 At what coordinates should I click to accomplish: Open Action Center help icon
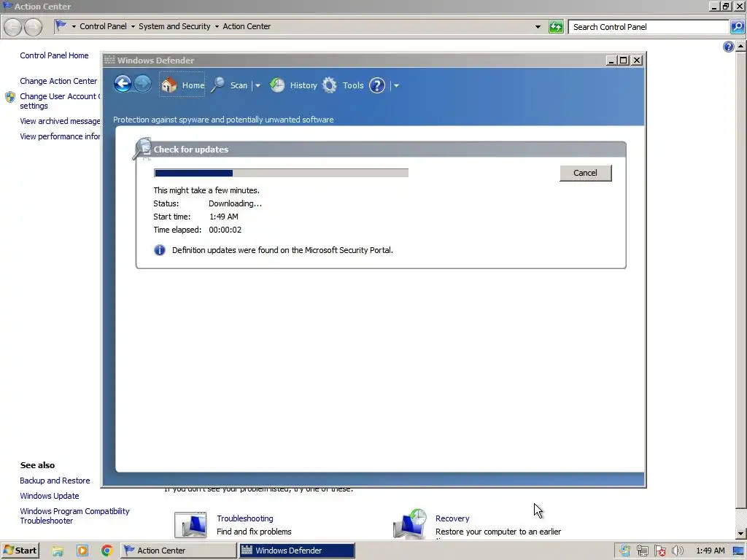tap(729, 46)
